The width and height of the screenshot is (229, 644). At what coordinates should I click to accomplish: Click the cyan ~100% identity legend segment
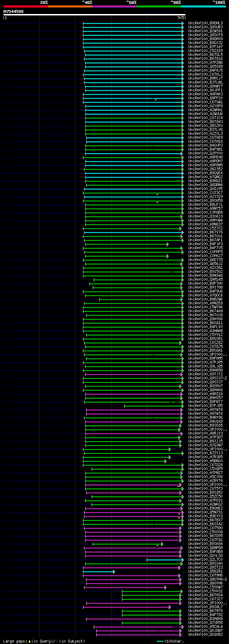(203, 6)
